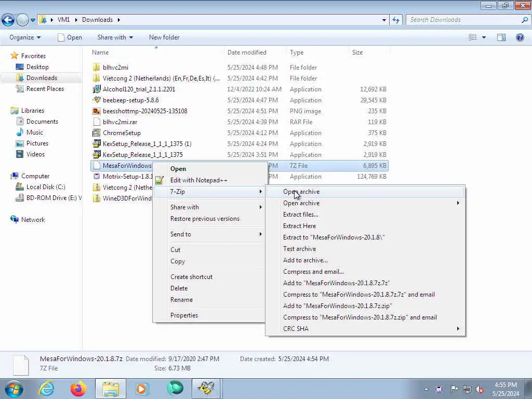
Task: Select the ChromeSetup application icon
Action: tap(97, 132)
